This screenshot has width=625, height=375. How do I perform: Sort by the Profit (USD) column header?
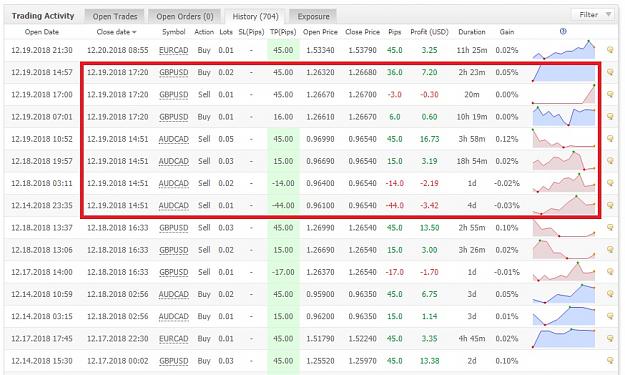pos(429,32)
